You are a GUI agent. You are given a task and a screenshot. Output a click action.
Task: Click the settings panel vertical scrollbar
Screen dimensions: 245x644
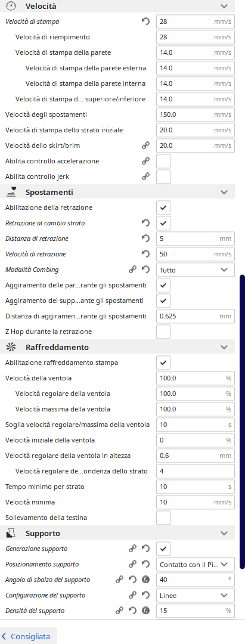[242, 422]
